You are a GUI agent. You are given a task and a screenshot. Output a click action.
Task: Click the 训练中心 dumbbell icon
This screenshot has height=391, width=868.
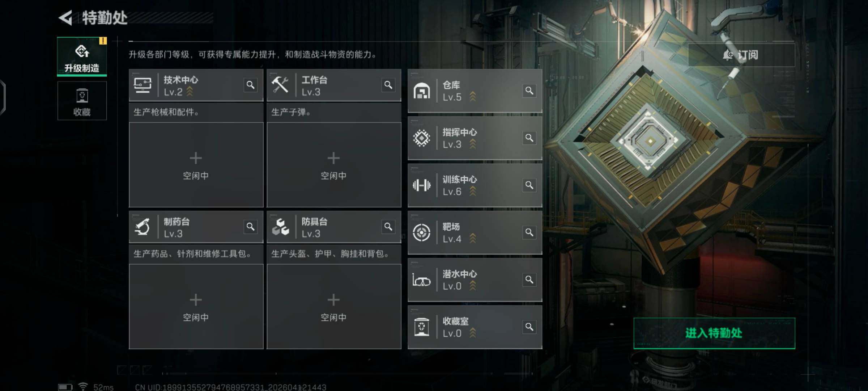coord(422,185)
